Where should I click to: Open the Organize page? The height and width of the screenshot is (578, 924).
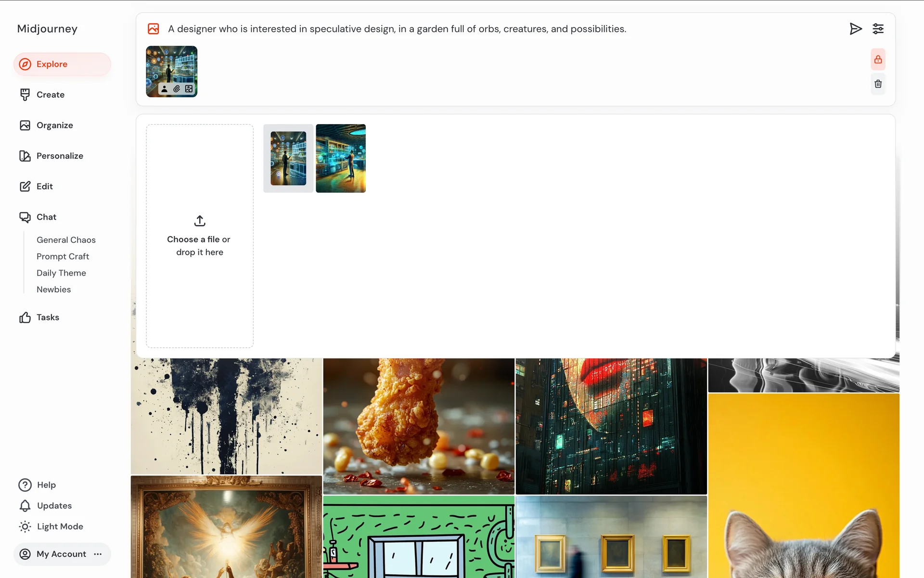coord(54,125)
